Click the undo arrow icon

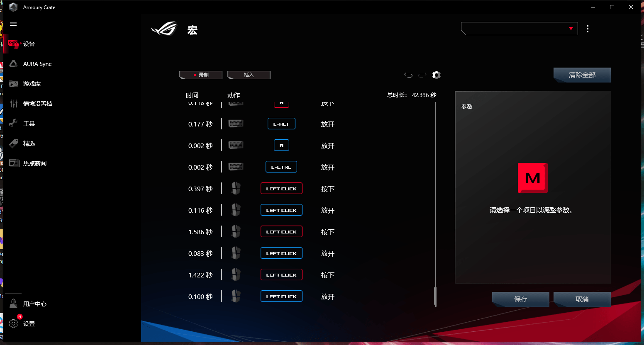click(408, 75)
